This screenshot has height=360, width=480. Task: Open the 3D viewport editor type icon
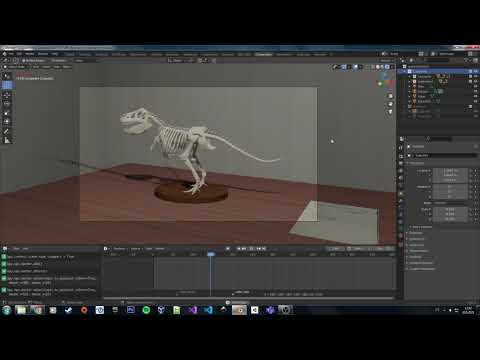click(5, 60)
